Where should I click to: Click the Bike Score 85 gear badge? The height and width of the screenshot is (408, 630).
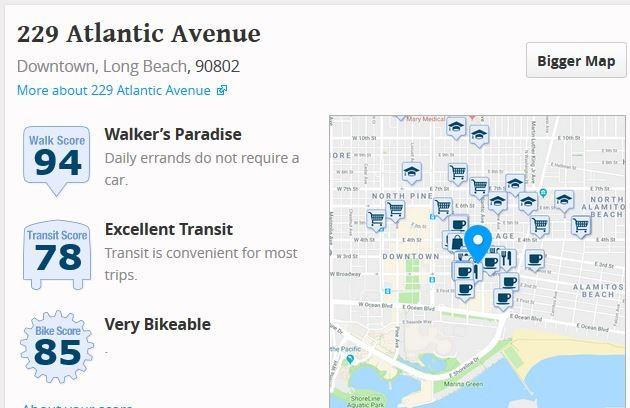[x=58, y=342]
